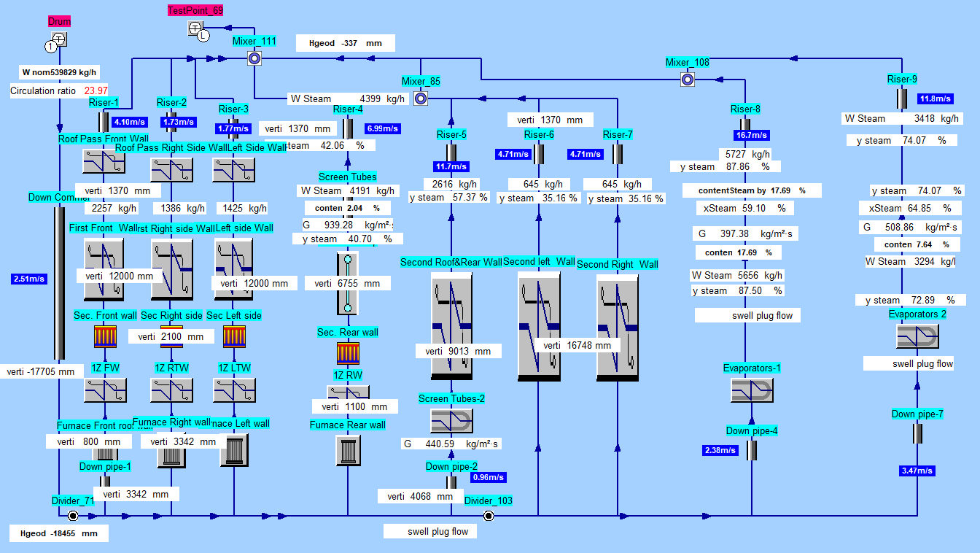
Task: Open the Evaporators 2 component icon
Action: [x=917, y=336]
